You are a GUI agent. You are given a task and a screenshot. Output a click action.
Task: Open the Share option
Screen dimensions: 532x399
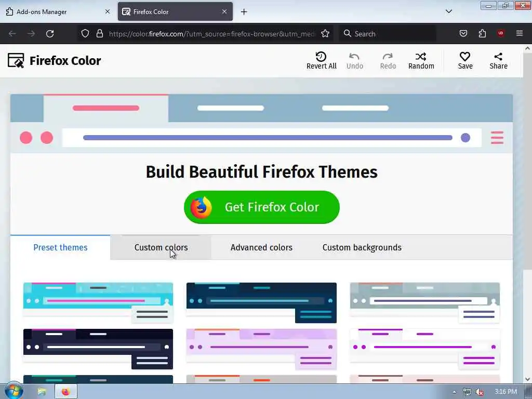point(498,61)
